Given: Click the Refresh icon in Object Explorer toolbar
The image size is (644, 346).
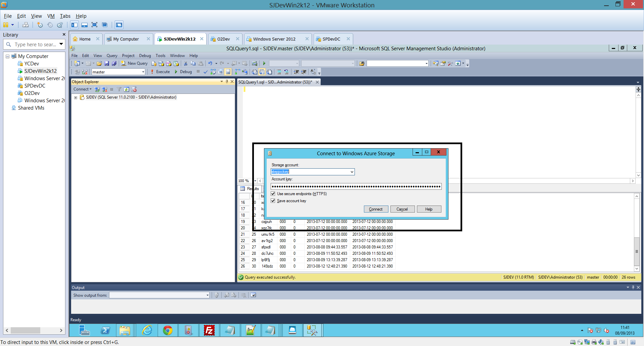Looking at the screenshot, I should coord(126,89).
